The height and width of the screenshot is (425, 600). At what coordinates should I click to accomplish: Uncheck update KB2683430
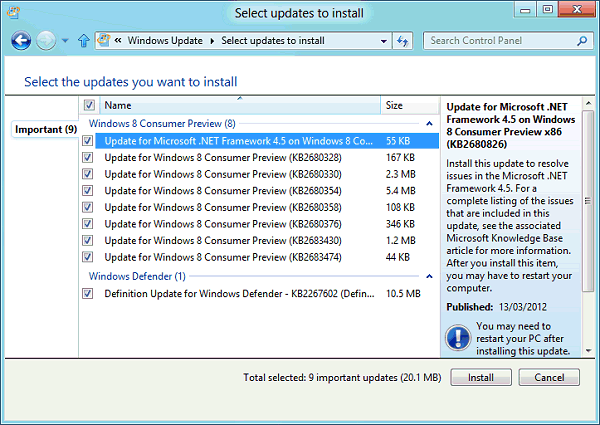click(88, 240)
